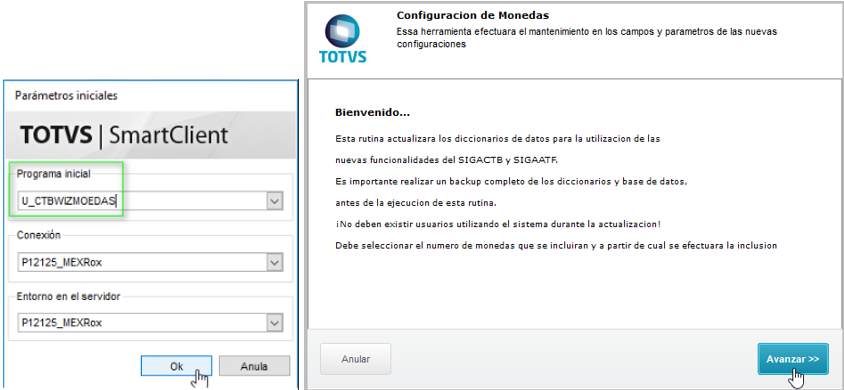Image resolution: width=844 pixels, height=390 pixels.
Task: Expand the Entorno en el servidor dropdown
Action: pos(275,323)
